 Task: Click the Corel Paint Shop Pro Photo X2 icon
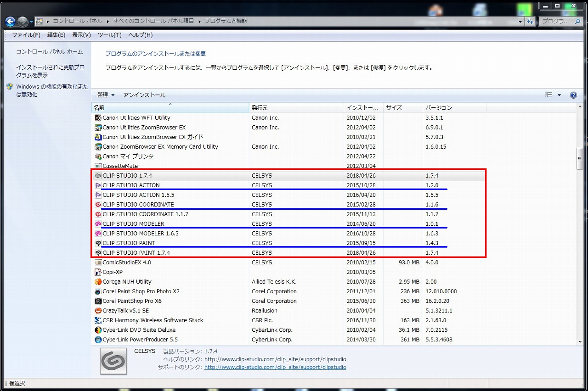[x=98, y=291]
